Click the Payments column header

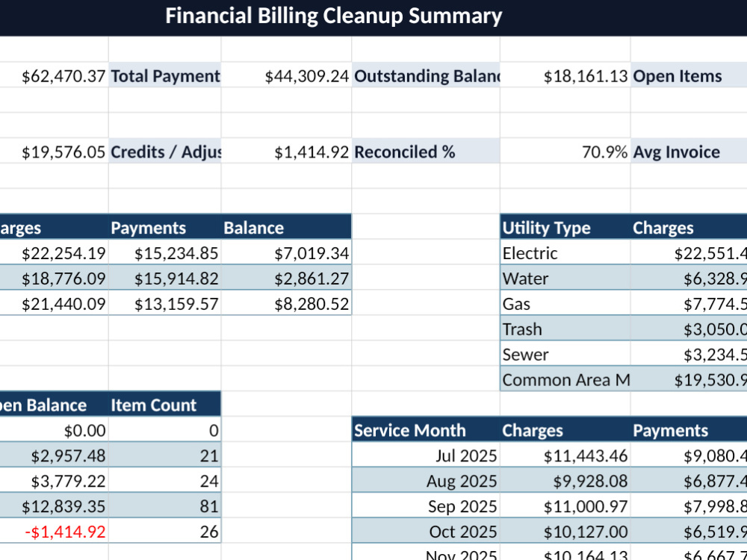coord(165,228)
